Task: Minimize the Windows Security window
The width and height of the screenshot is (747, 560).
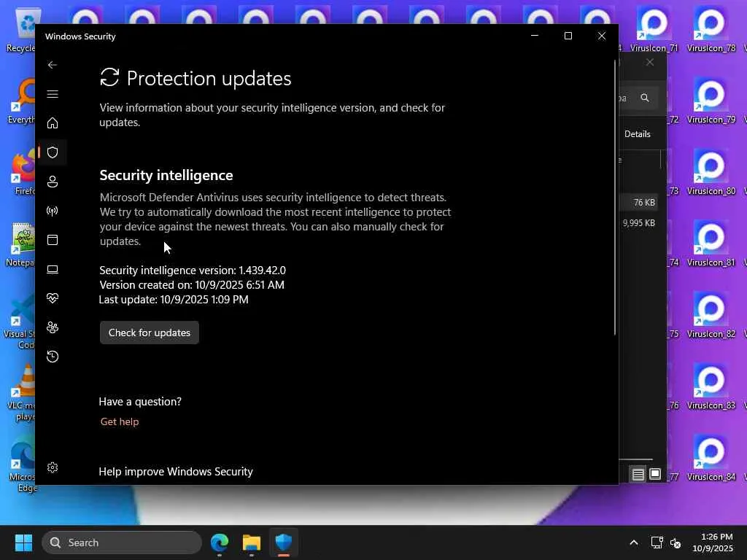Action: click(x=535, y=36)
